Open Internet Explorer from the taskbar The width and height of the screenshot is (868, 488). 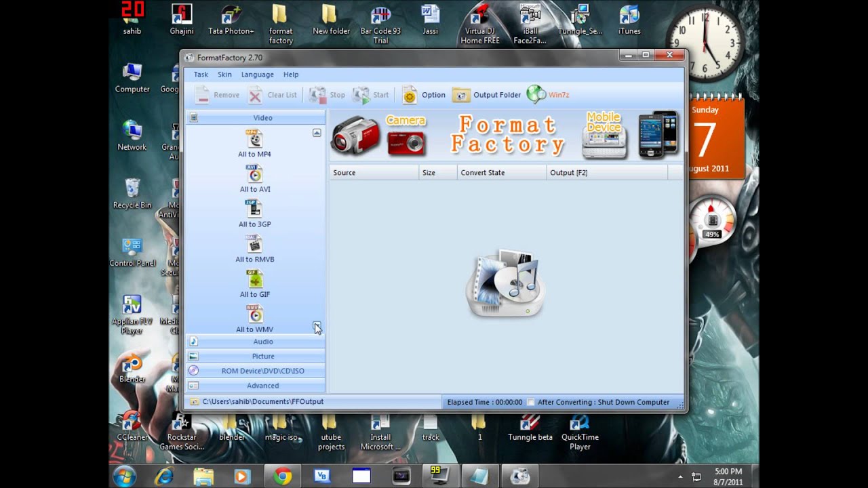pyautogui.click(x=164, y=476)
